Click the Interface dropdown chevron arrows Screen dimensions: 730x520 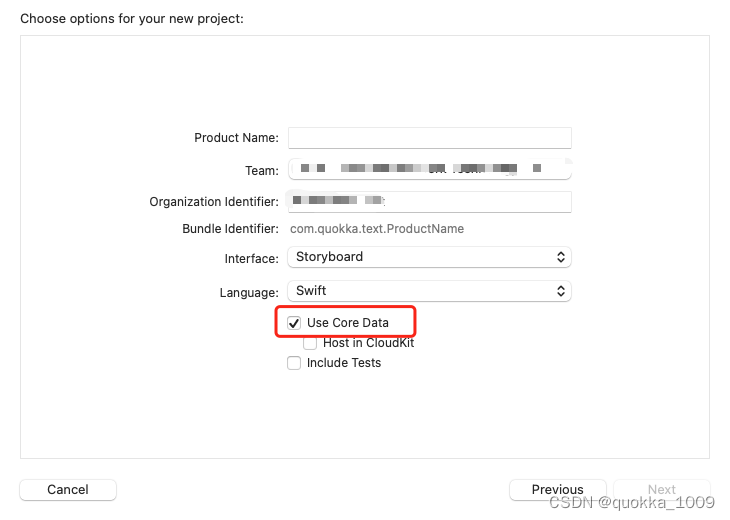[561, 257]
